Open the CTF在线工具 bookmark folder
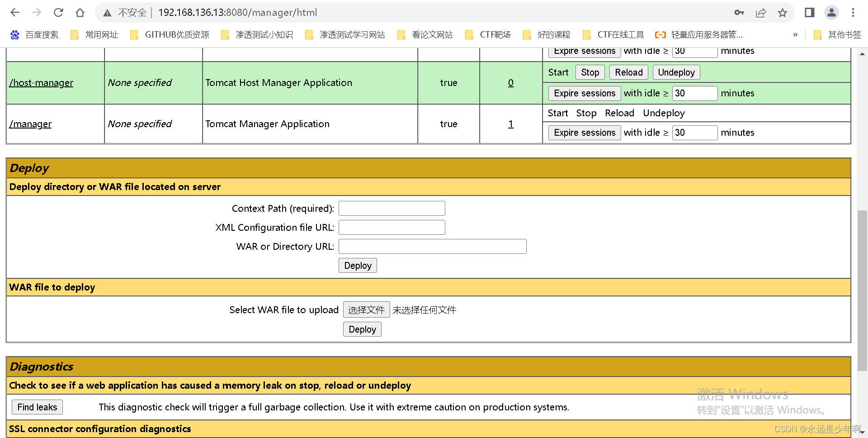 tap(613, 35)
